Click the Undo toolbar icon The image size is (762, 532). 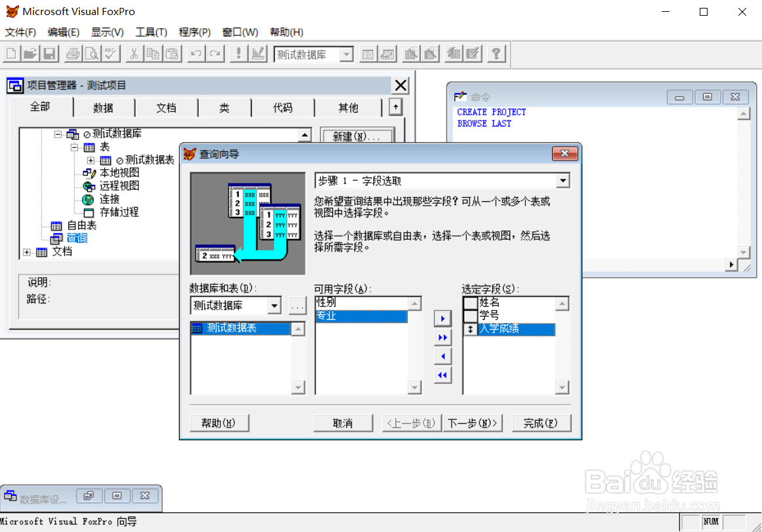tap(196, 53)
